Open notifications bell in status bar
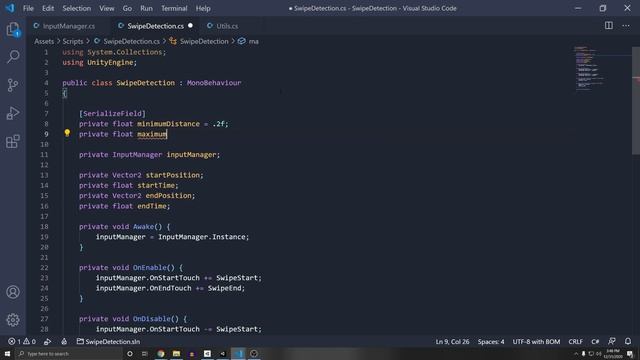640x360 pixels. pyautogui.click(x=628, y=341)
